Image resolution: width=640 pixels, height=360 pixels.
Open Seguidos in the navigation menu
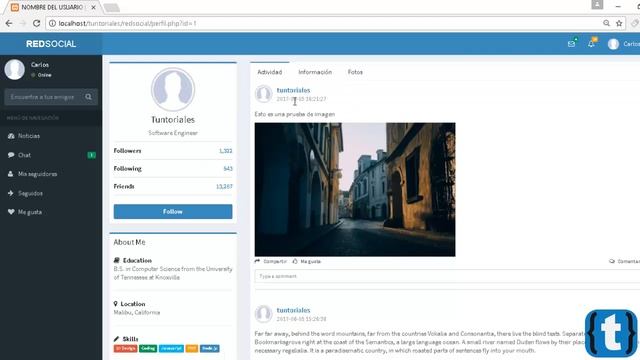pos(51,193)
